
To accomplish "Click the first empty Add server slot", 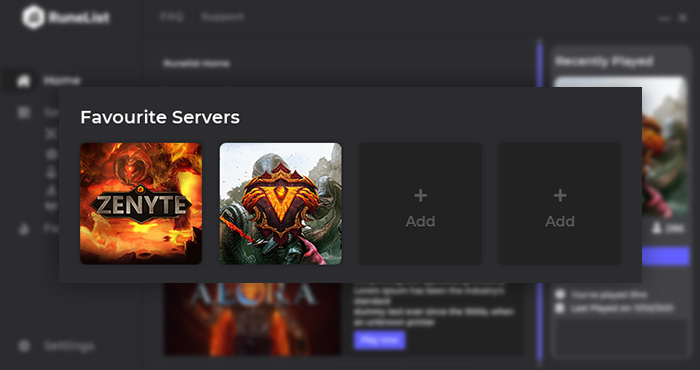I will point(420,204).
